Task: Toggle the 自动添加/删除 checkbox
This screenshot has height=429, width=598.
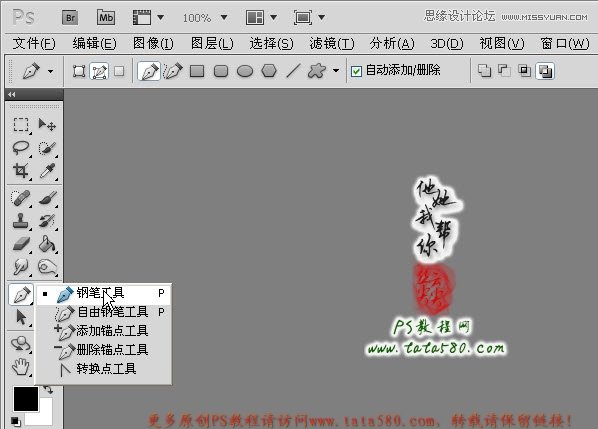Action: click(356, 71)
